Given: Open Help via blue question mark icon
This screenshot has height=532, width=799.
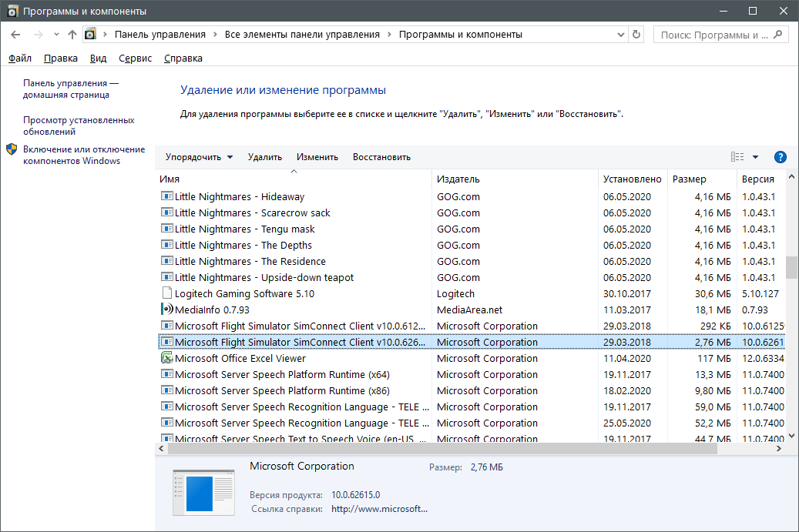Looking at the screenshot, I should 780,157.
